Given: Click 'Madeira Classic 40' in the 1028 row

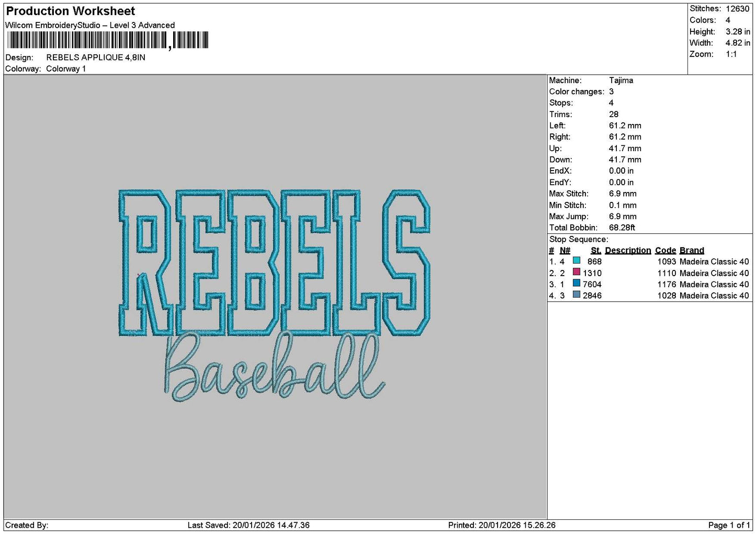Looking at the screenshot, I should tap(714, 296).
